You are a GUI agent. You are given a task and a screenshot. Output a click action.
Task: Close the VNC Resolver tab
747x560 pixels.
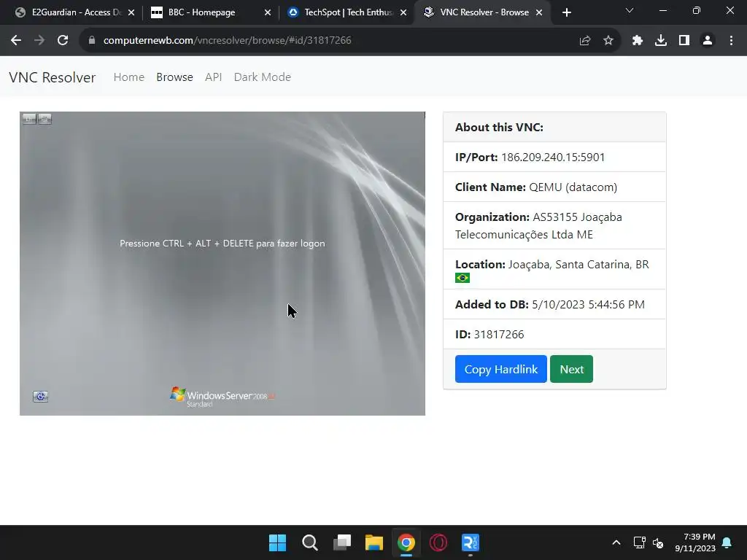click(x=539, y=12)
